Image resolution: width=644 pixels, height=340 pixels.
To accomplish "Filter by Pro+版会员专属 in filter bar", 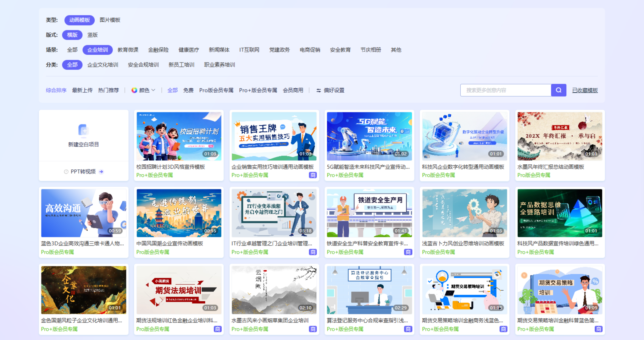I will [x=258, y=90].
